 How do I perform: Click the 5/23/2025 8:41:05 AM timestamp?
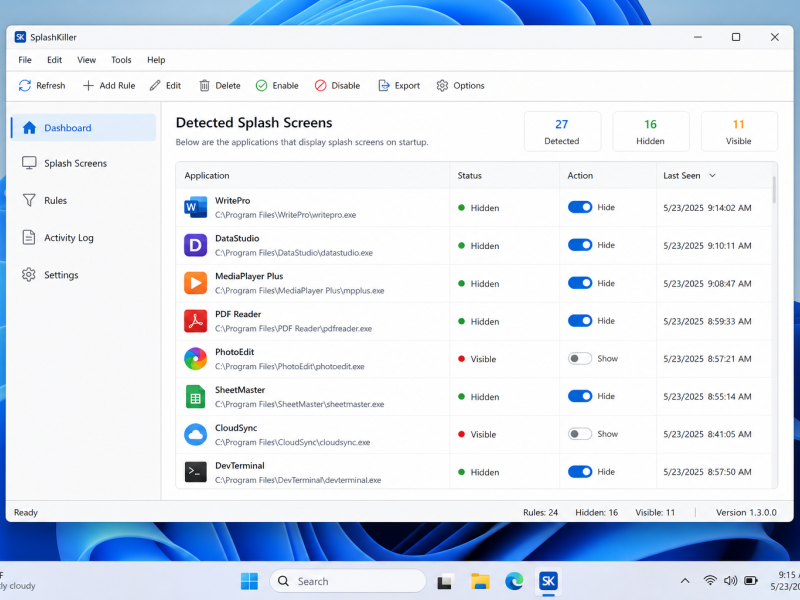(707, 434)
